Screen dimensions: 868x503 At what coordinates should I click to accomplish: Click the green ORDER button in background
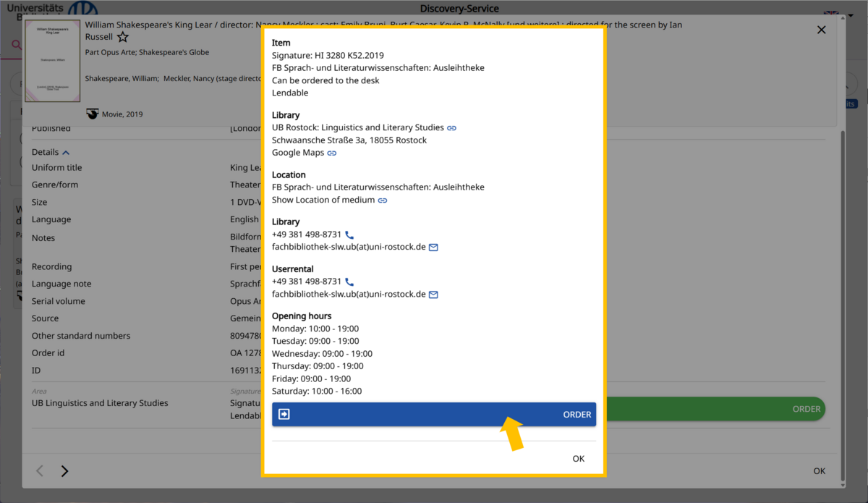pyautogui.click(x=716, y=409)
